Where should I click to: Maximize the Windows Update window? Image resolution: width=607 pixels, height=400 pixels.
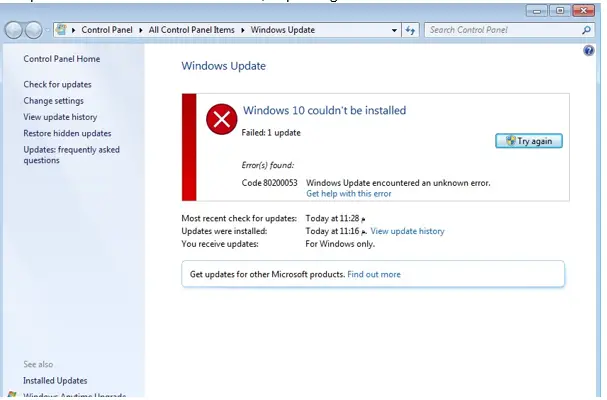click(560, 11)
